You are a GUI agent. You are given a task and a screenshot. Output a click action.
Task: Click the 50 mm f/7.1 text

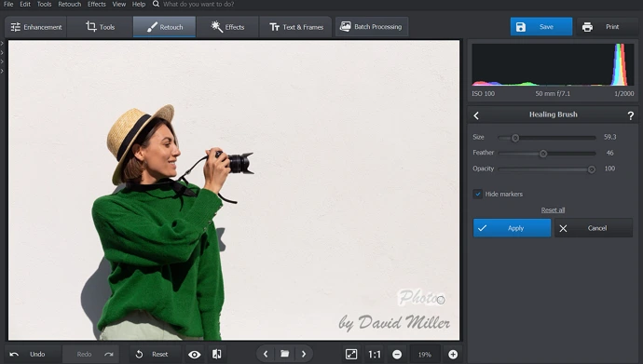(x=553, y=94)
